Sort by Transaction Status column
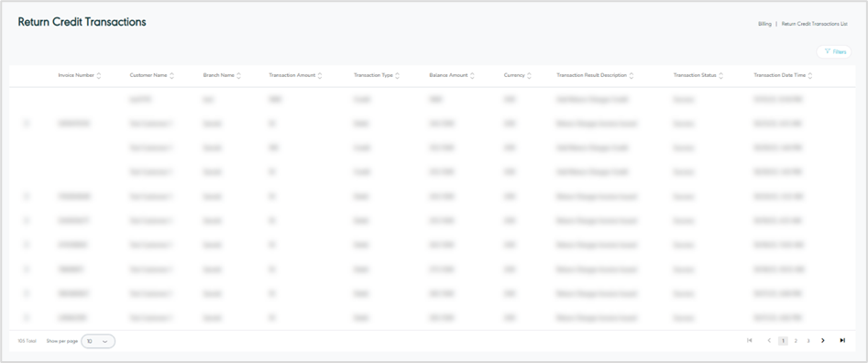 698,75
